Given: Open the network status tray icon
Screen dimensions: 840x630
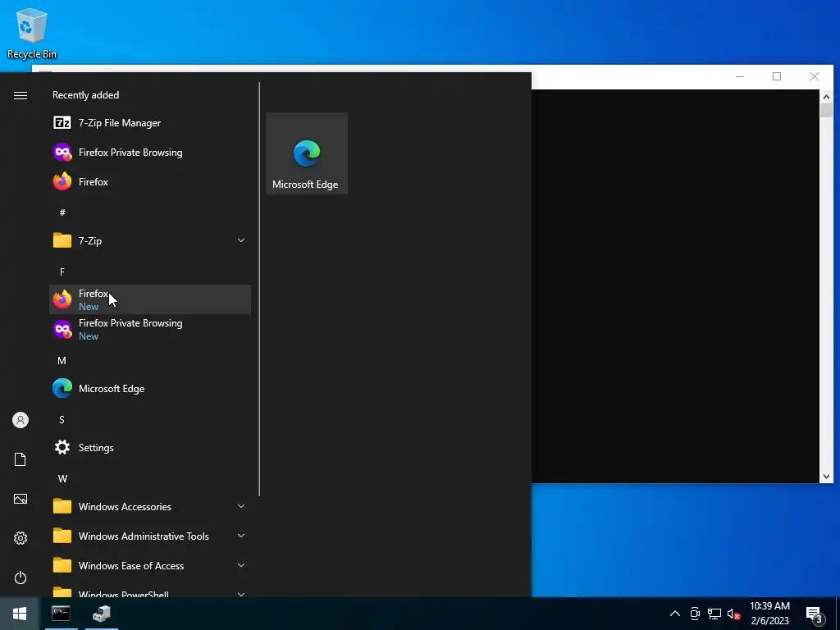Looking at the screenshot, I should (x=714, y=614).
